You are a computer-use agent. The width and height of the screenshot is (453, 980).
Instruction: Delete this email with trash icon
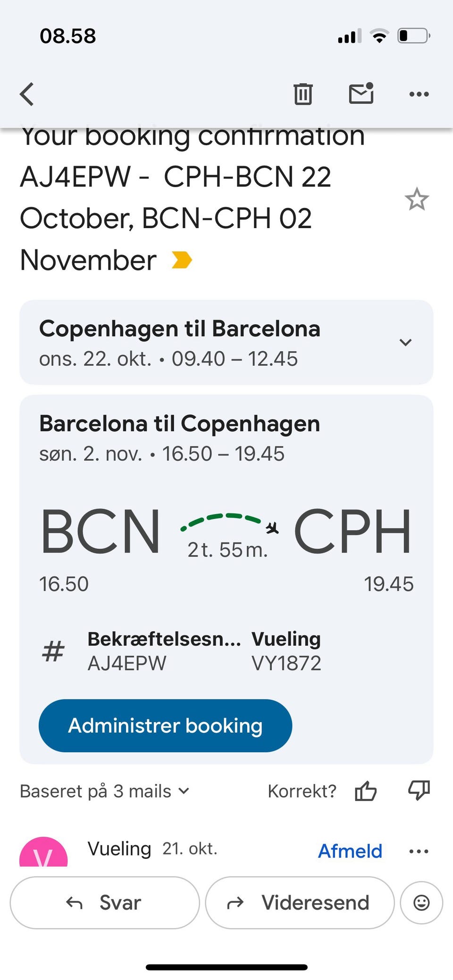tap(303, 94)
